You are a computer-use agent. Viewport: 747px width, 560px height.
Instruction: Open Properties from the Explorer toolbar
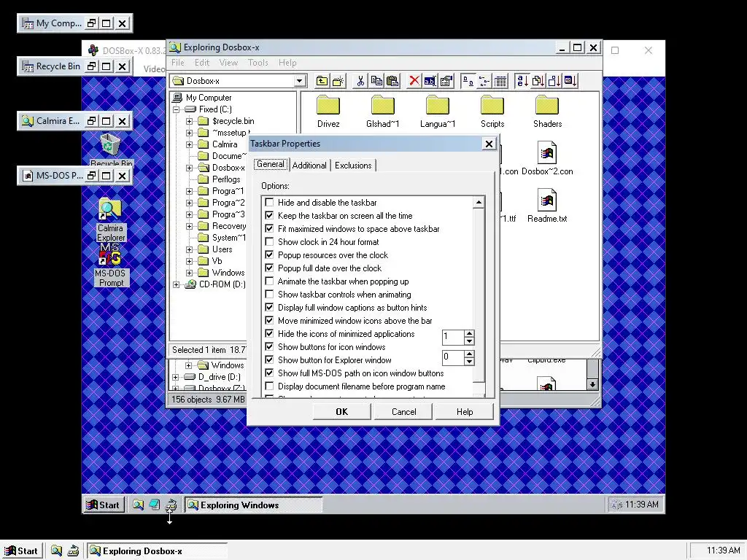(x=446, y=81)
